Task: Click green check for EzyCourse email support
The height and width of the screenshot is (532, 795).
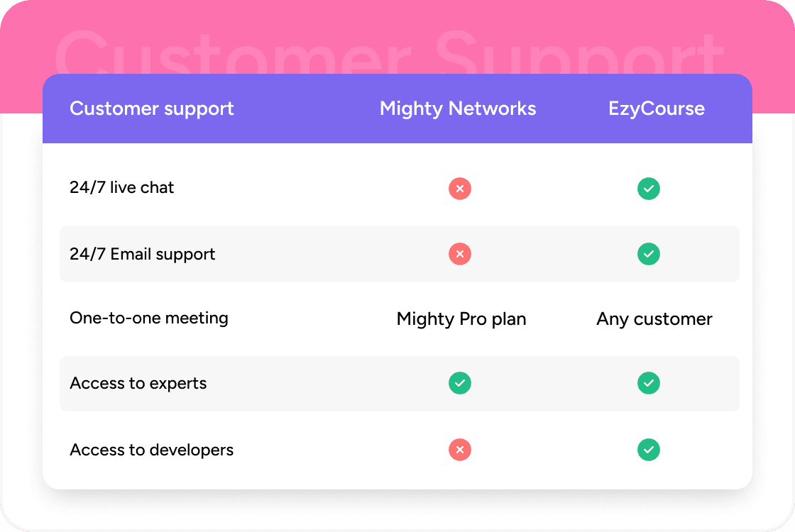Action: pos(649,254)
